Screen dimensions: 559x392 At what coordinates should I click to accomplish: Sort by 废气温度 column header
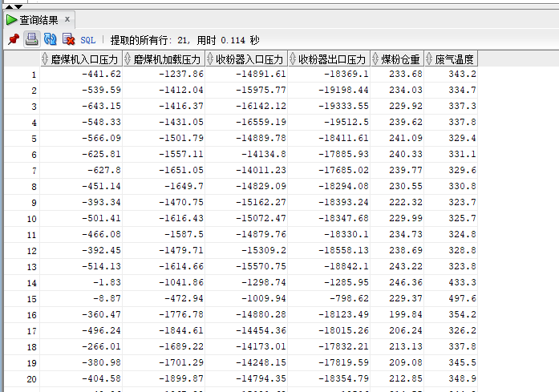pos(451,59)
